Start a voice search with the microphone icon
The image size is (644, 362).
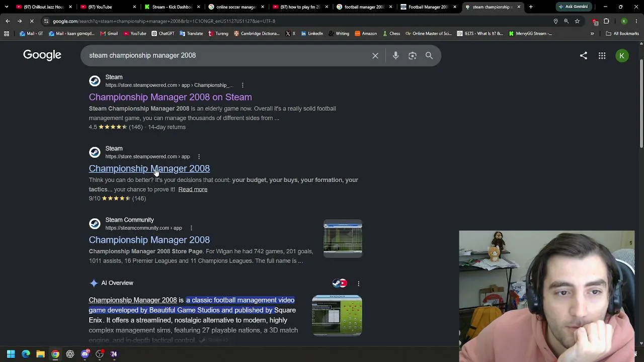click(395, 55)
